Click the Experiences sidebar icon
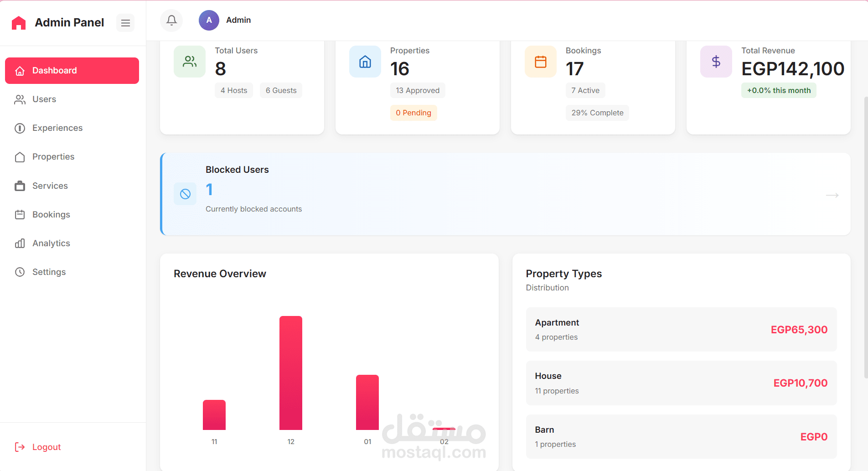The image size is (868, 471). pos(20,128)
